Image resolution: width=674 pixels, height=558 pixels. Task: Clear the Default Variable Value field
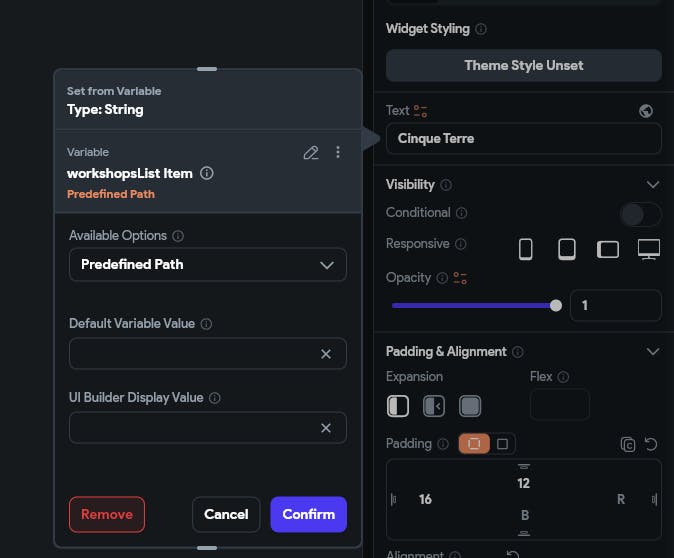[x=325, y=354]
